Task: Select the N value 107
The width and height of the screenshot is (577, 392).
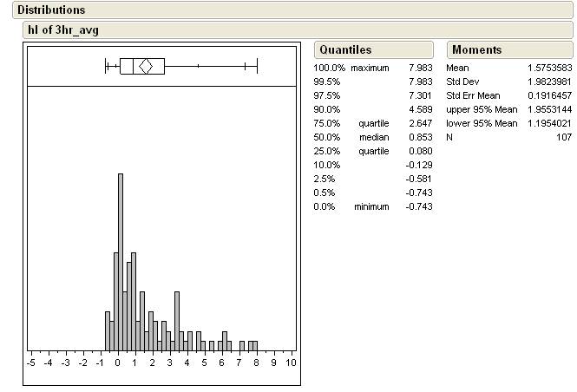Action: pyautogui.click(x=564, y=137)
